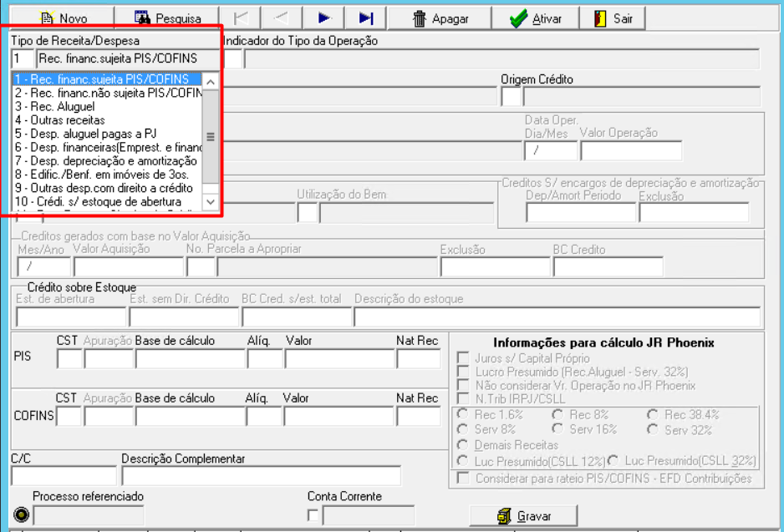
Task: Click the Apagar trash button
Action: [x=440, y=18]
